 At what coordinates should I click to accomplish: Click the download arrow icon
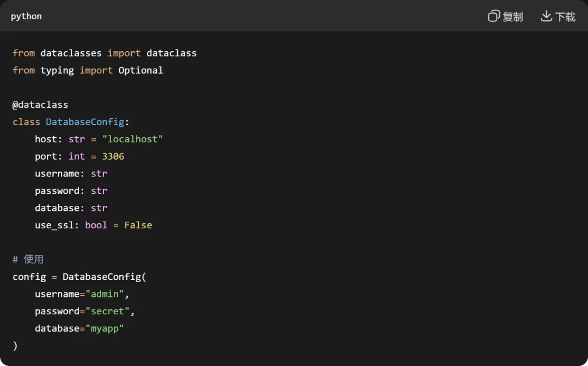click(x=546, y=16)
